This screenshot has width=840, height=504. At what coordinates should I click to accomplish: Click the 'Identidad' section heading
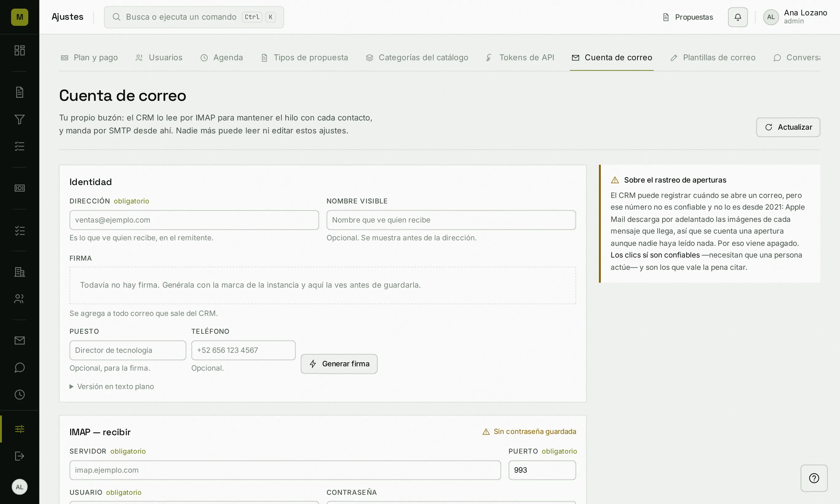pyautogui.click(x=90, y=182)
